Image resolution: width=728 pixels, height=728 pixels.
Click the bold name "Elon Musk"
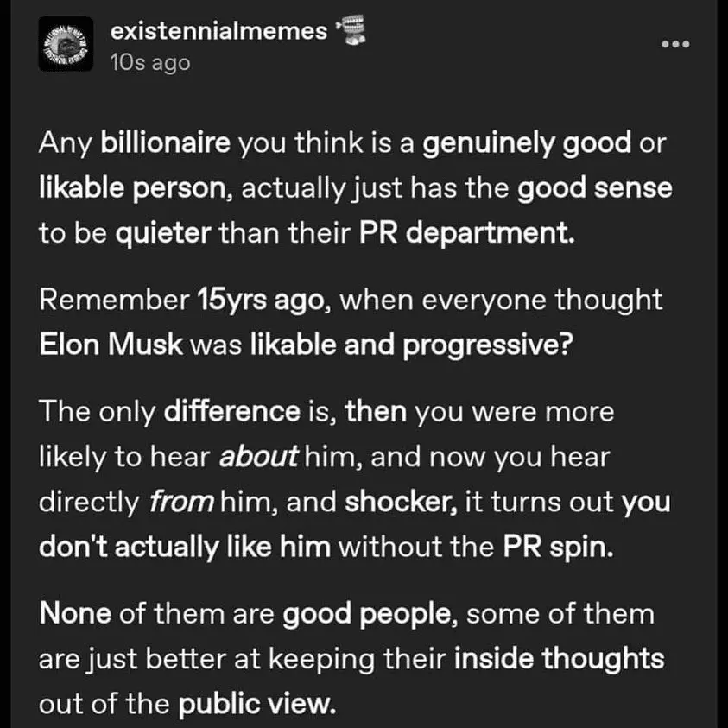[x=111, y=345]
